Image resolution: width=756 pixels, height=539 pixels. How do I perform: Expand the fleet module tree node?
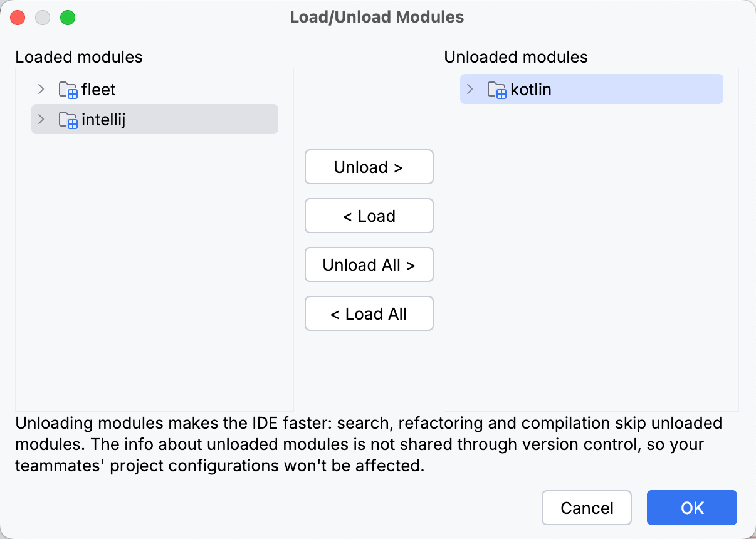[41, 90]
